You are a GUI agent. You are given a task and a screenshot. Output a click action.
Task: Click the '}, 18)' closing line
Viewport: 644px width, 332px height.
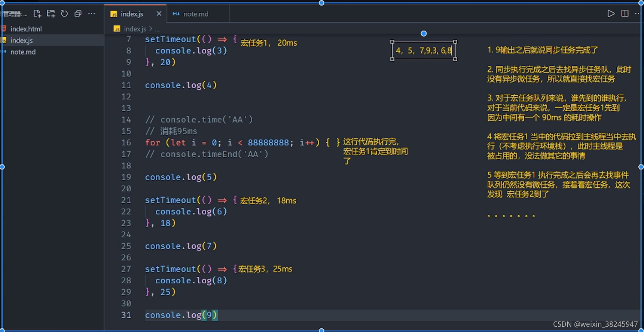point(160,223)
